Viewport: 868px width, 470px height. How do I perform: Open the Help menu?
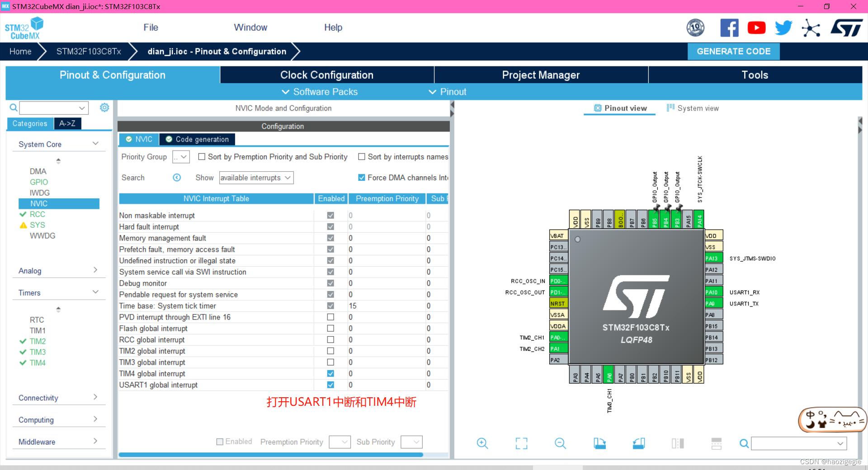(x=333, y=28)
